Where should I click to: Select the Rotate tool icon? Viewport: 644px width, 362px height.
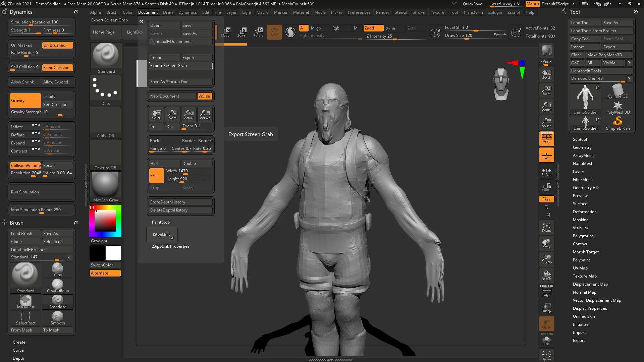coord(258,31)
